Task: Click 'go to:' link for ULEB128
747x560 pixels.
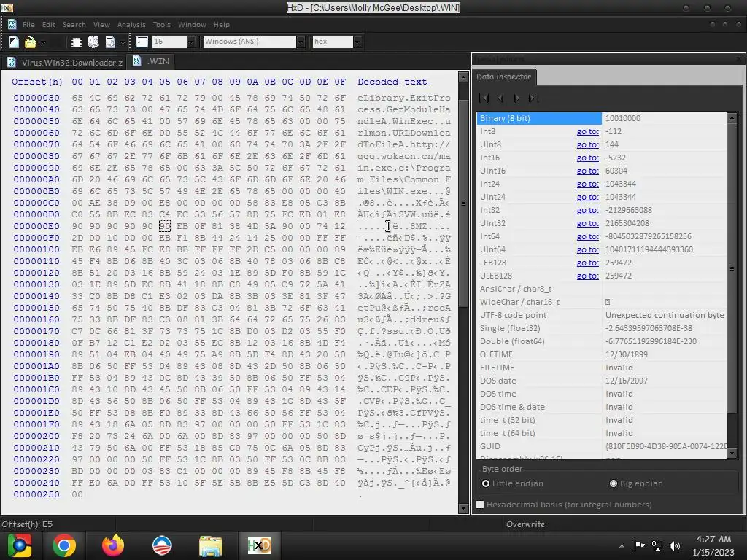Action: coord(587,276)
